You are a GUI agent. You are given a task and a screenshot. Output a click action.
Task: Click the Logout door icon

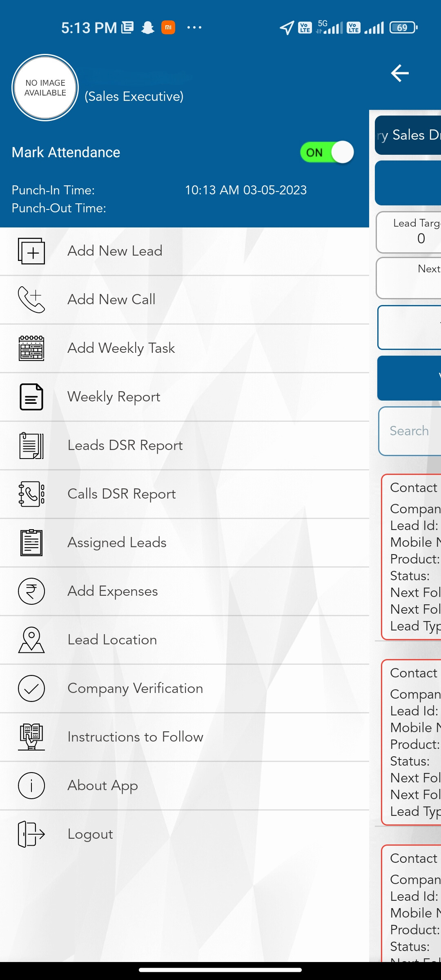pyautogui.click(x=31, y=834)
